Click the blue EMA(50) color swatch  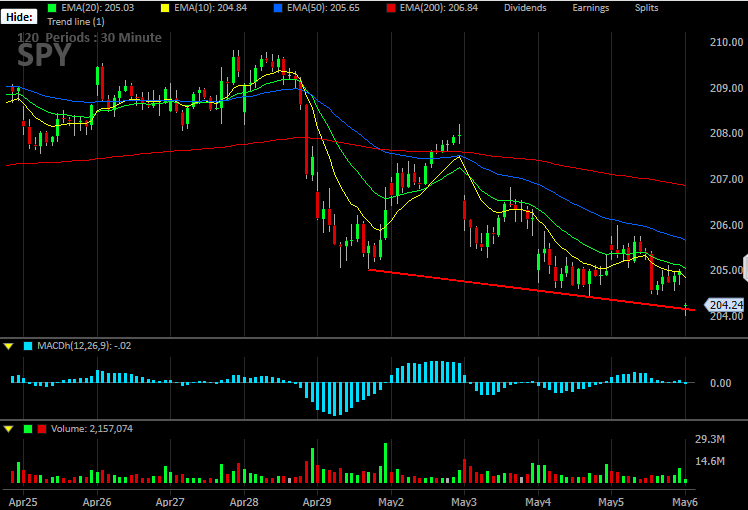[278, 8]
